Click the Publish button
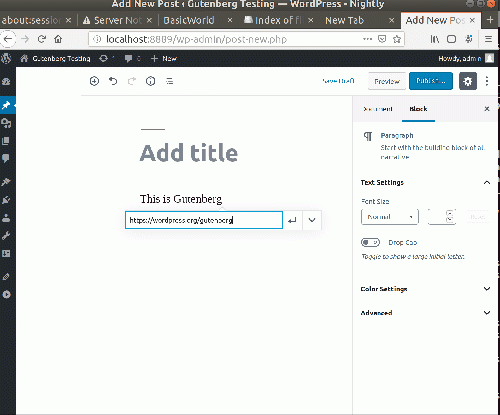500x415 pixels. click(x=431, y=81)
